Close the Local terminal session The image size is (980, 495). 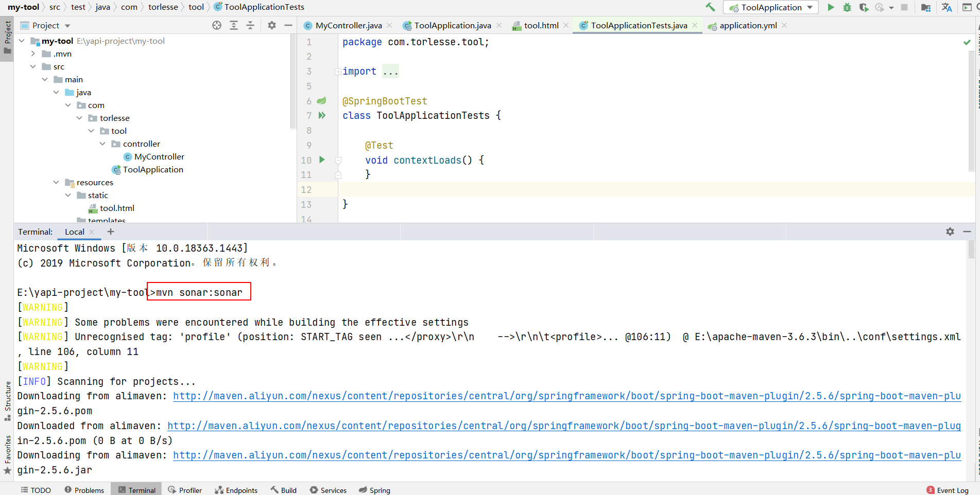pyautogui.click(x=92, y=232)
